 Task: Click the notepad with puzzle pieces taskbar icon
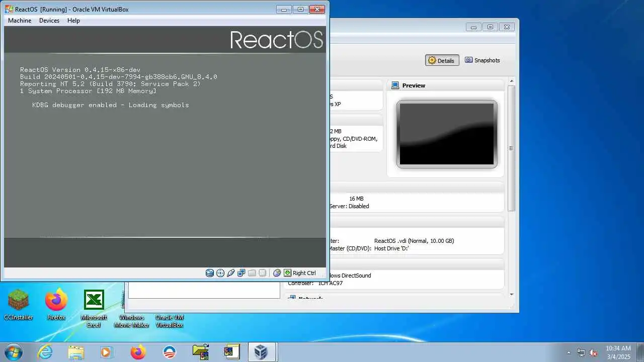click(x=231, y=352)
